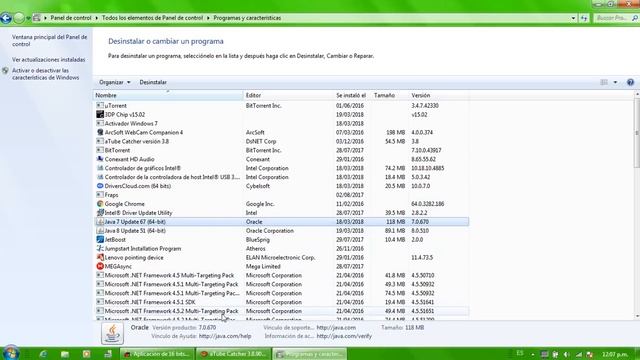
Task: Click the Desinstalar toolbar button
Action: pos(153,82)
